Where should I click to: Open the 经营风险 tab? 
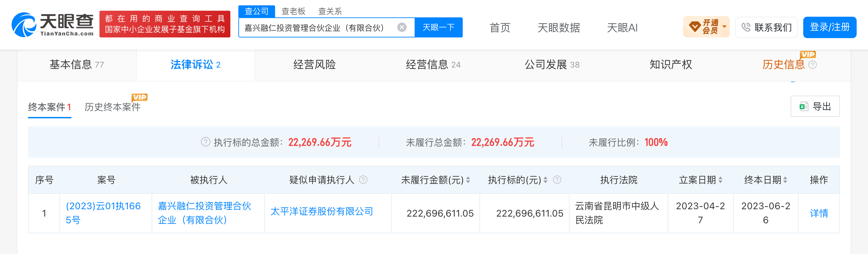coord(314,65)
